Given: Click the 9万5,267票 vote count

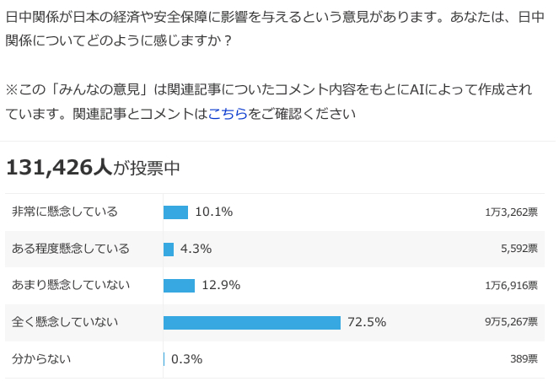Looking at the screenshot, I should coord(511,322).
